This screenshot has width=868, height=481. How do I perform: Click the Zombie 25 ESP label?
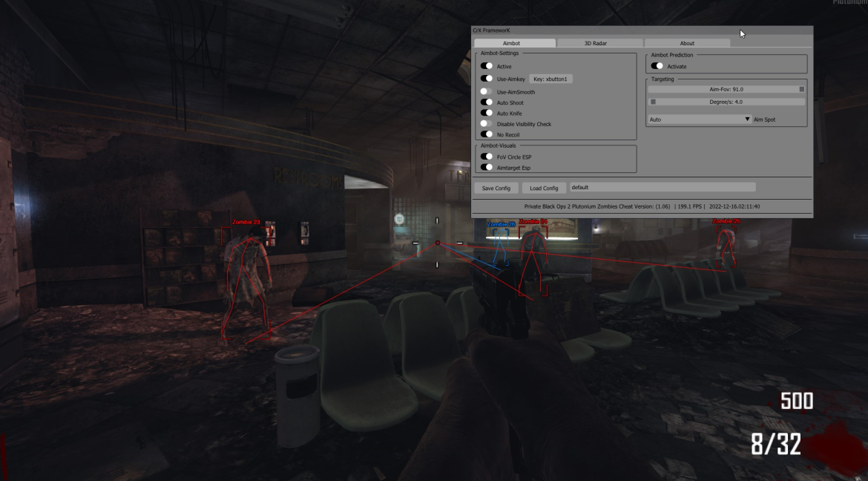(x=726, y=221)
